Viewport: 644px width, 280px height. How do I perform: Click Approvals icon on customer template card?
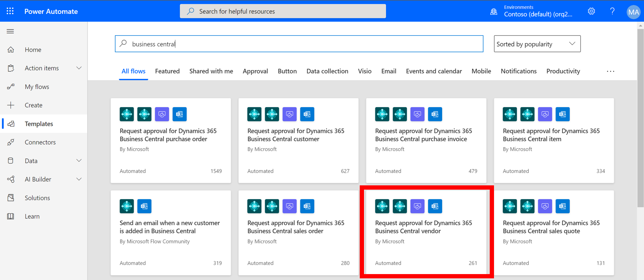click(290, 114)
